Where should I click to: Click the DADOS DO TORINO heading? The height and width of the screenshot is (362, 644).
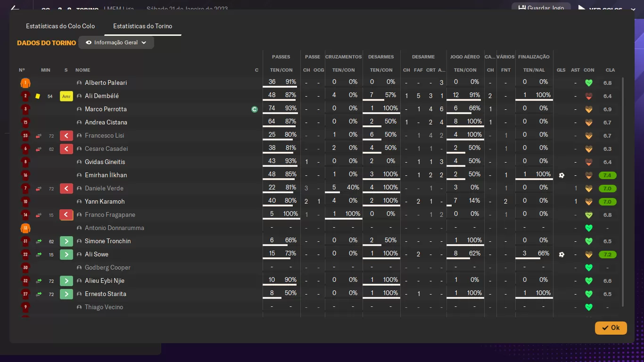[x=46, y=43]
